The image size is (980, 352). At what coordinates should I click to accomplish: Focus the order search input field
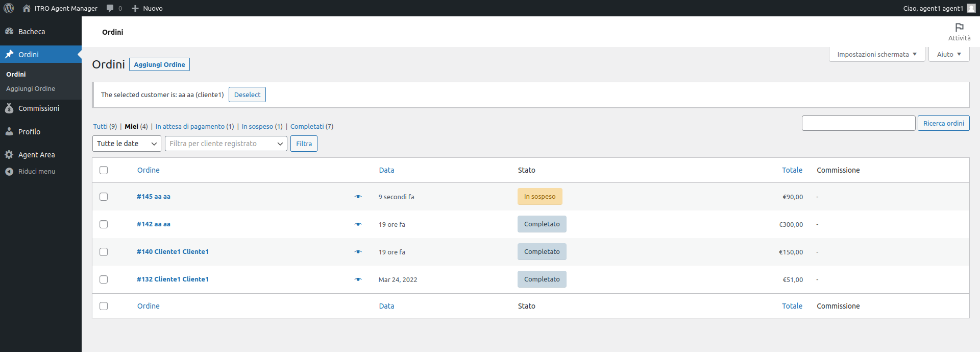coord(859,123)
